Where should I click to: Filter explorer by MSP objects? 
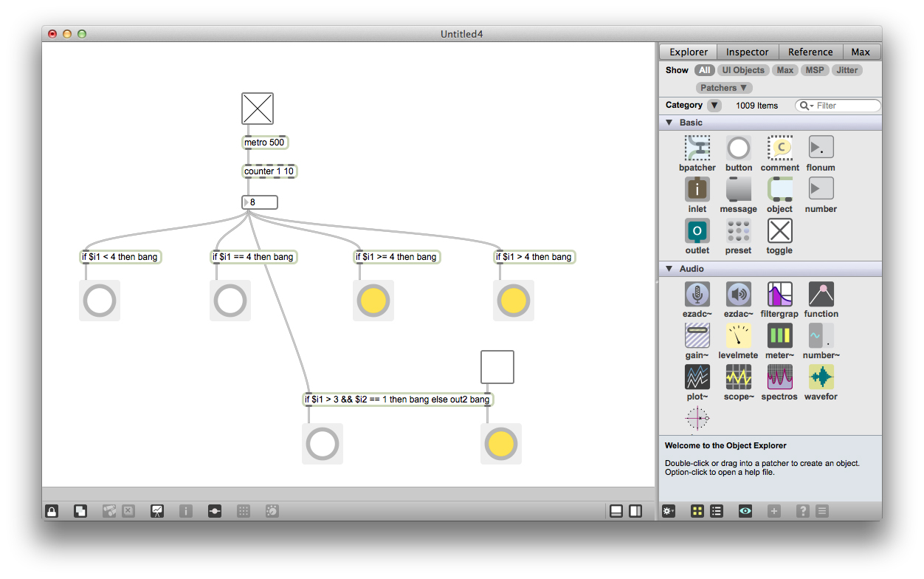click(815, 70)
